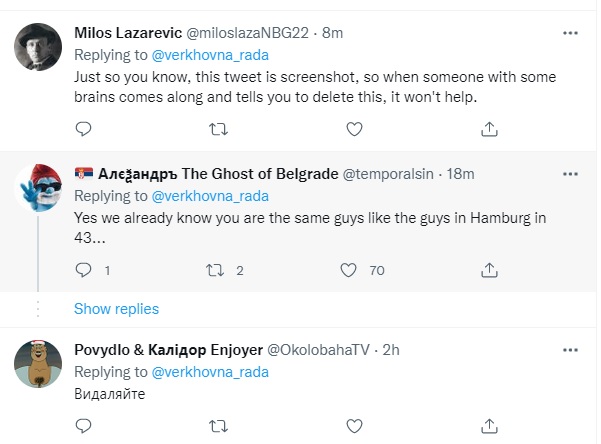The width and height of the screenshot is (601, 444).
Task: Click the 18m timestamp on Ghost of Belgrade's tweet
Action: pyautogui.click(x=459, y=174)
